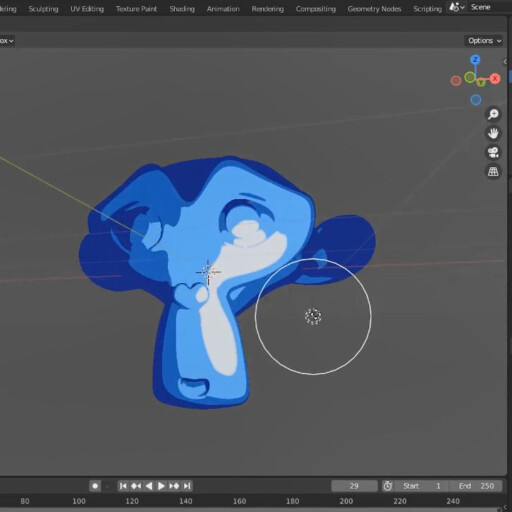Jump to next keyframe

pos(174,486)
